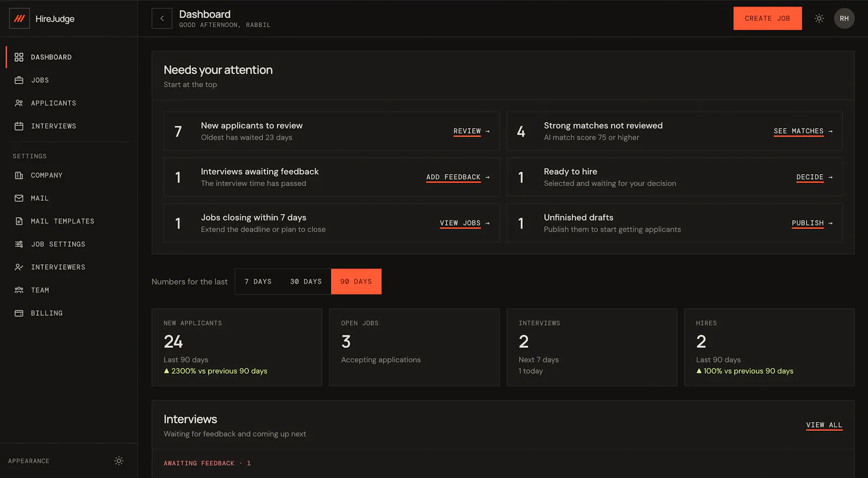
Task: Open the Dashboard sidebar icon
Action: tap(19, 57)
